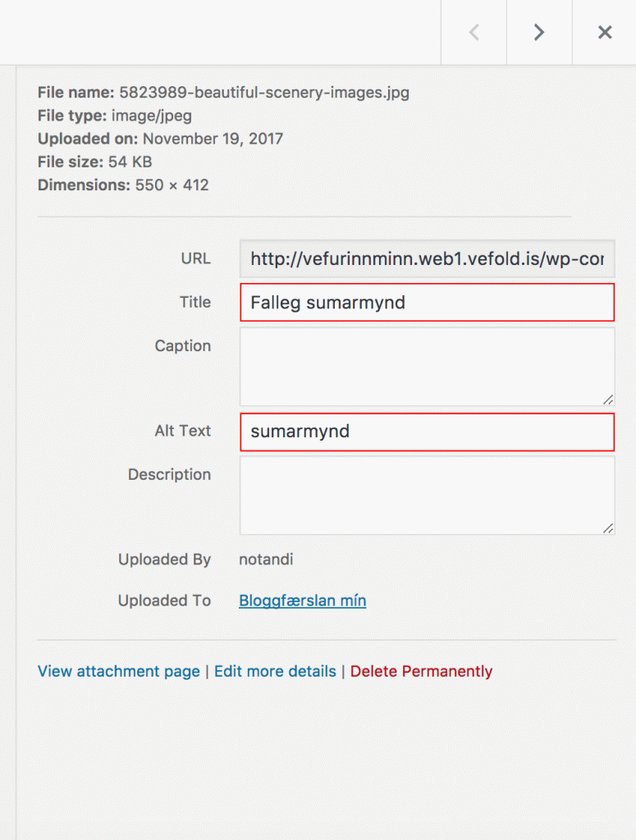Open Edit more details
This screenshot has width=636, height=840.
click(x=275, y=671)
